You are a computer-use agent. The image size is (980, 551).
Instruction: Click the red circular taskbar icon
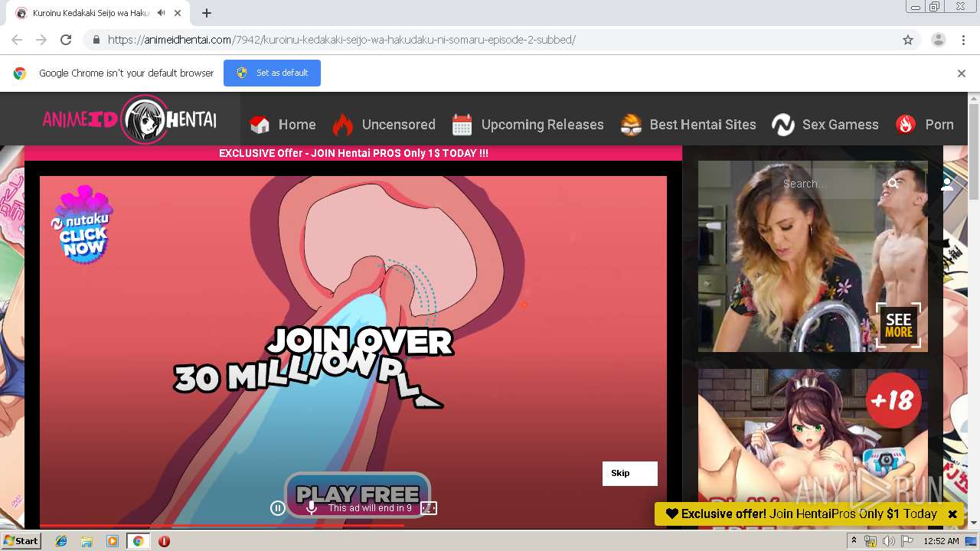coord(164,541)
